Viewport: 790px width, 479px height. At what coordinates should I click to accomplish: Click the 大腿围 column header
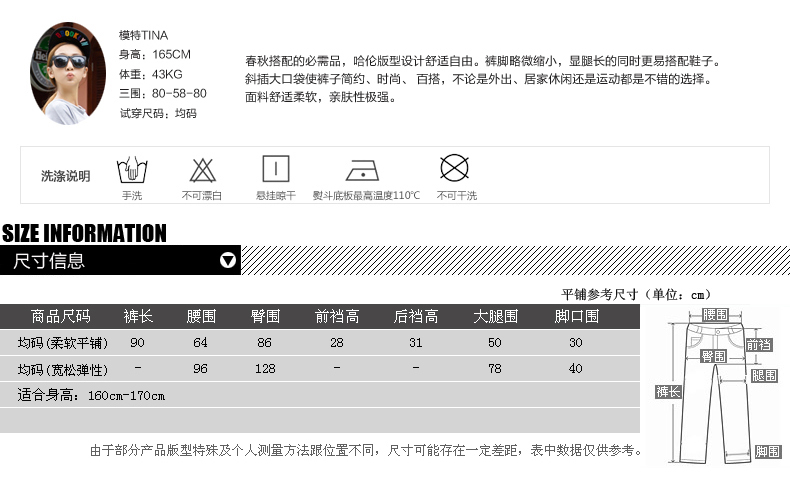(495, 316)
